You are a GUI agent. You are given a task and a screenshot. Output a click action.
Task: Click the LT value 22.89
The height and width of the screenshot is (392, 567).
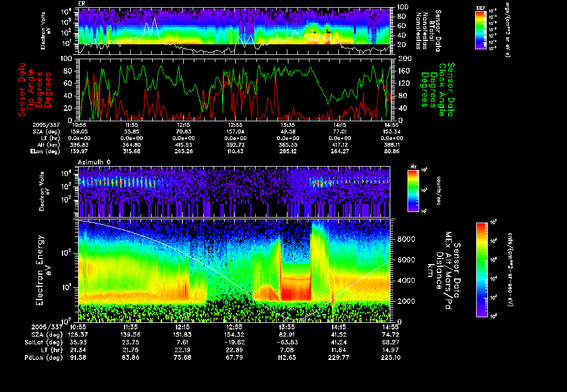[x=235, y=350]
